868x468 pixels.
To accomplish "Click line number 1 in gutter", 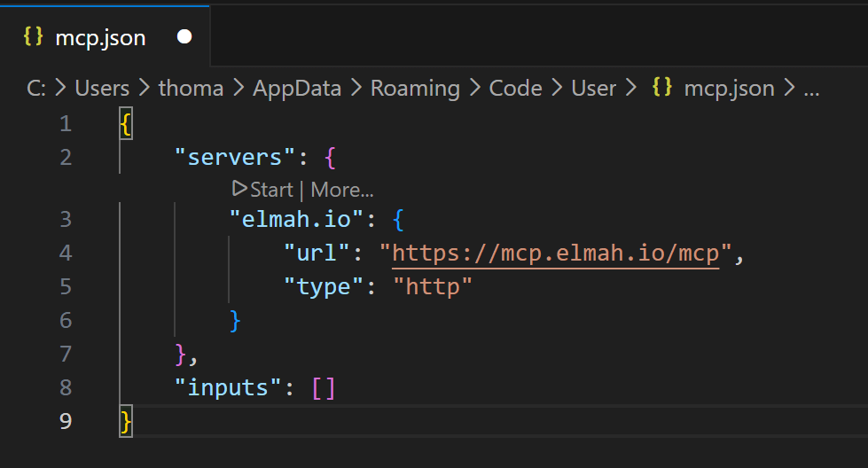I will click(x=66, y=123).
